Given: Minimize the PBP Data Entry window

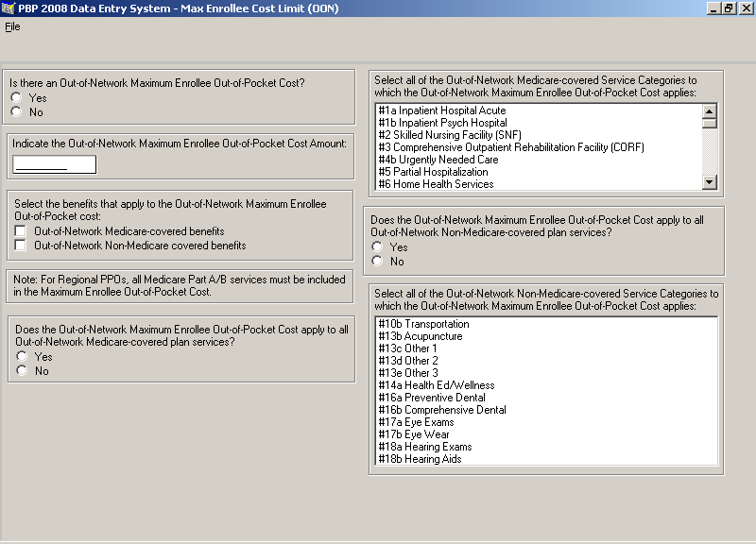Looking at the screenshot, I should pos(713,8).
